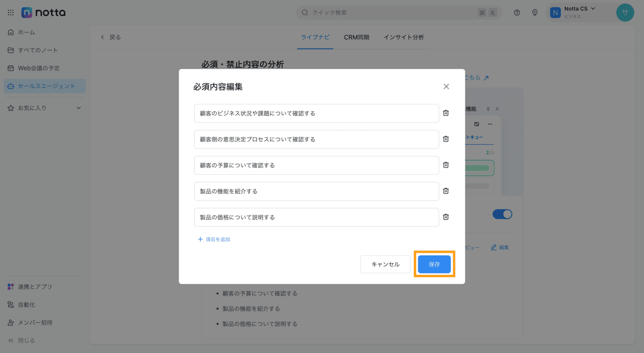Open the user avatar menu
Viewport: 644px width, 353px height.
(625, 12)
